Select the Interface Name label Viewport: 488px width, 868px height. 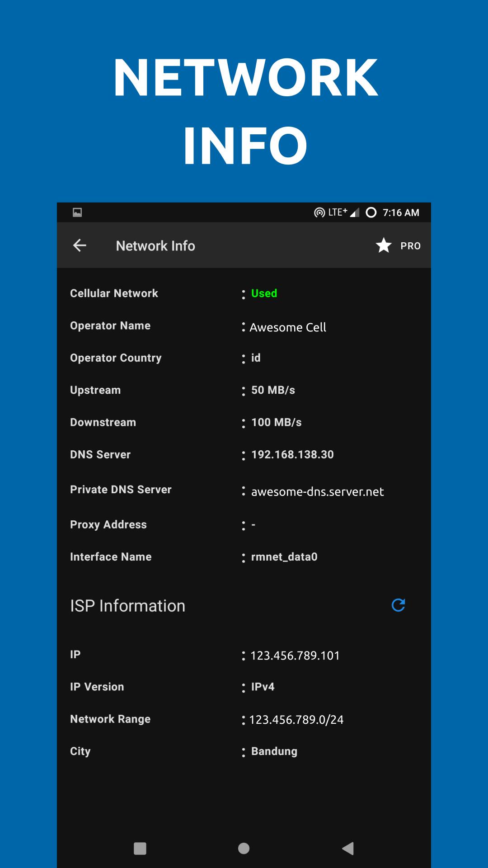[111, 557]
